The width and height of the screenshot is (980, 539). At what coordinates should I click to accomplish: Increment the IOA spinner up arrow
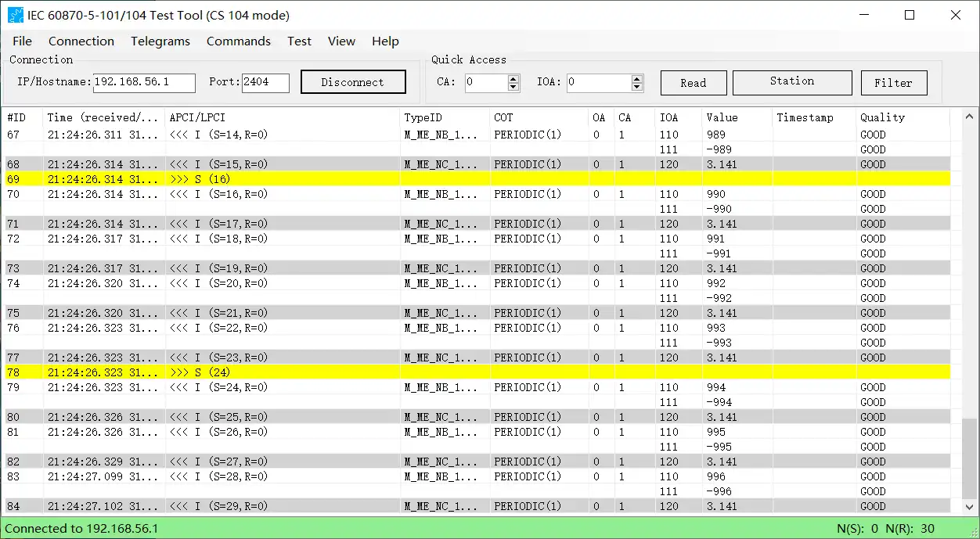click(x=637, y=79)
